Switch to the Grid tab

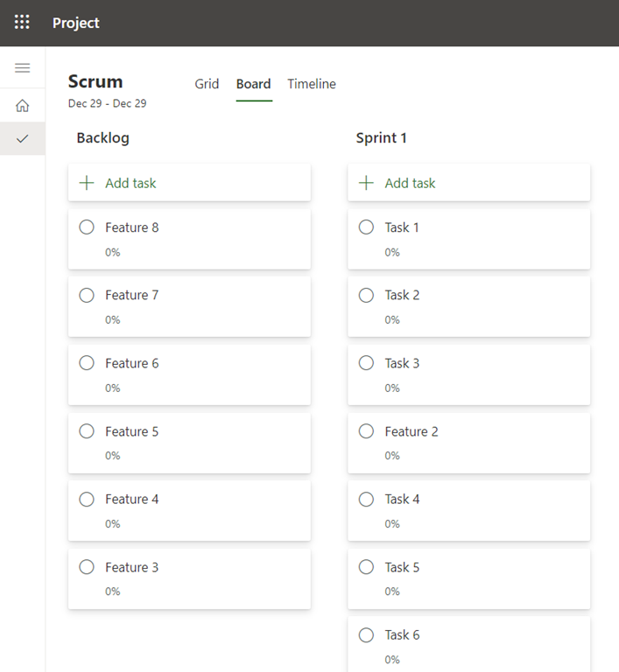point(207,84)
